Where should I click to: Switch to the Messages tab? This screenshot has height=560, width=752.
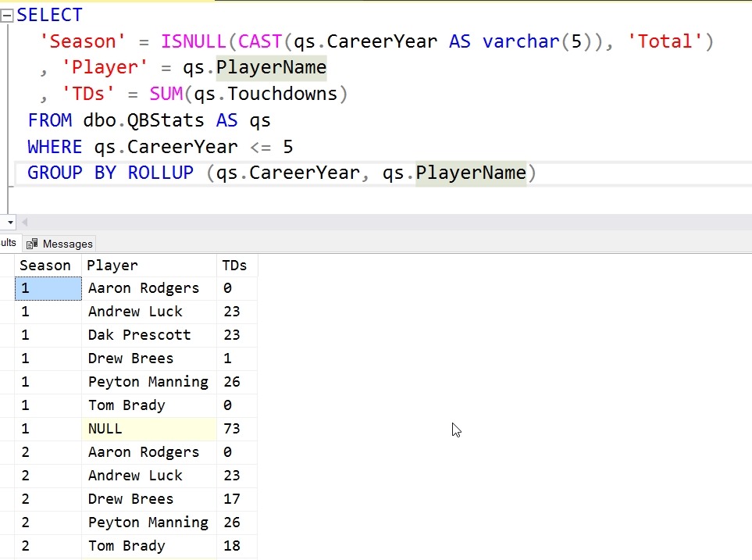(x=67, y=244)
